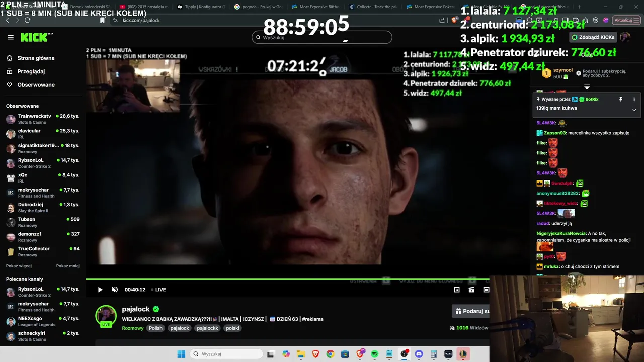Screen dimensions: 644x362
Task: Open the Kick sidebar hamburger menu
Action: (11, 37)
